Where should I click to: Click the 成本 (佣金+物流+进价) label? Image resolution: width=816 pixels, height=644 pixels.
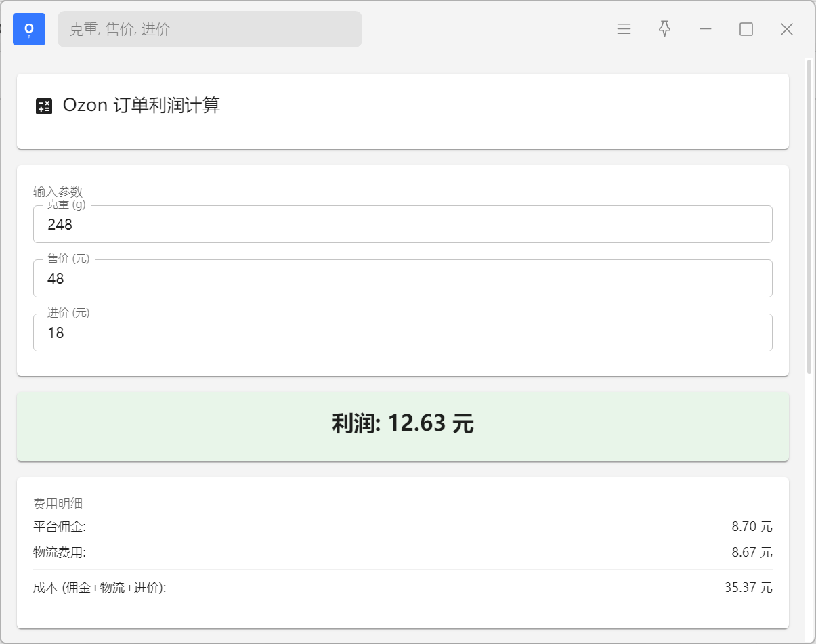[100, 588]
